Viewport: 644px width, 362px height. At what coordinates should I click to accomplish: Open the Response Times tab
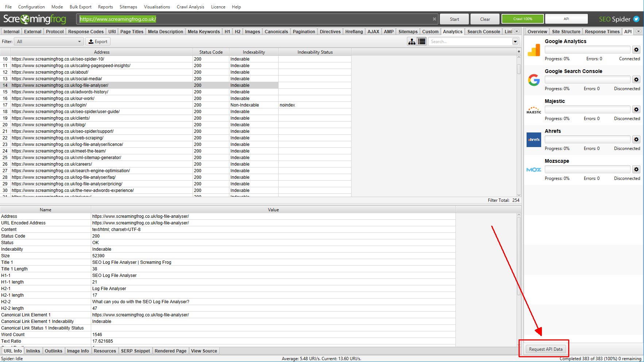(602, 31)
